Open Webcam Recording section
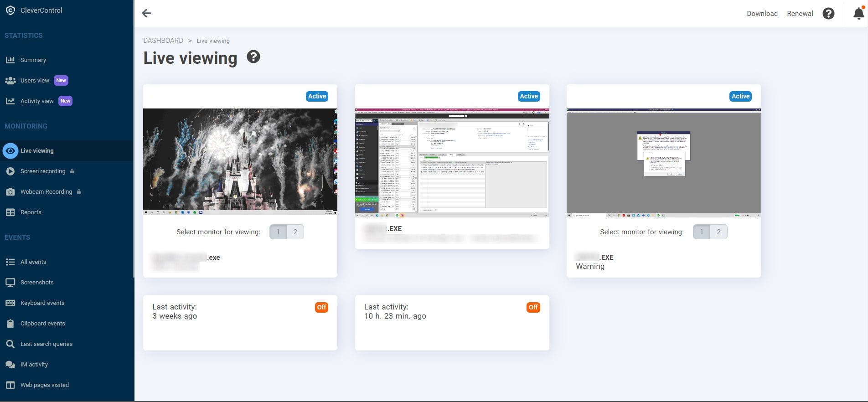868x402 pixels. coord(46,191)
